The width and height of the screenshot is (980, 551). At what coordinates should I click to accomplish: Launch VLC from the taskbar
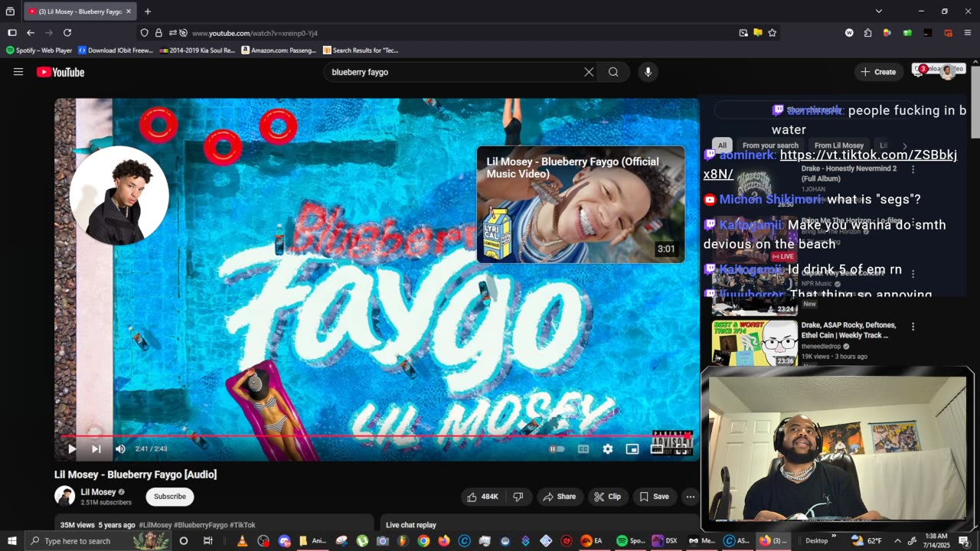click(x=242, y=541)
